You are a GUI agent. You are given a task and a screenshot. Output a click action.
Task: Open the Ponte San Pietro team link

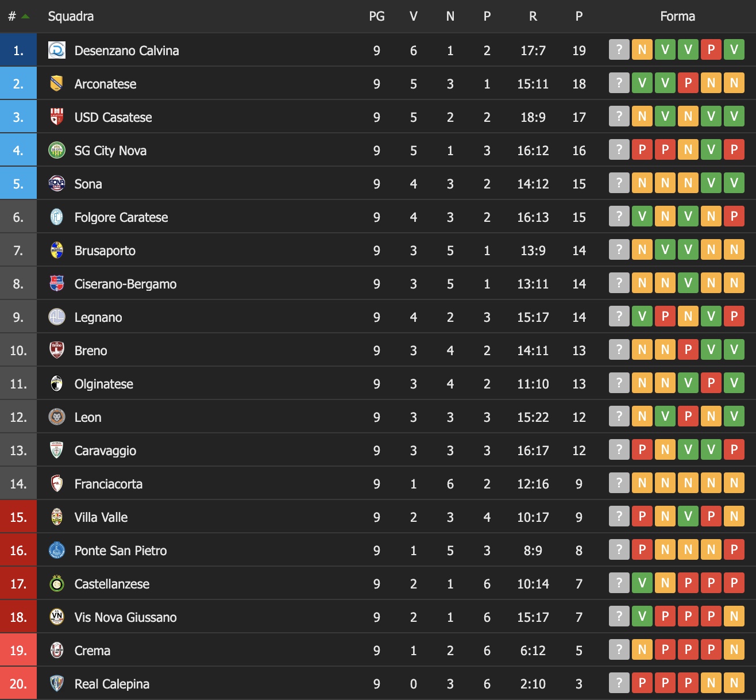pos(121,551)
